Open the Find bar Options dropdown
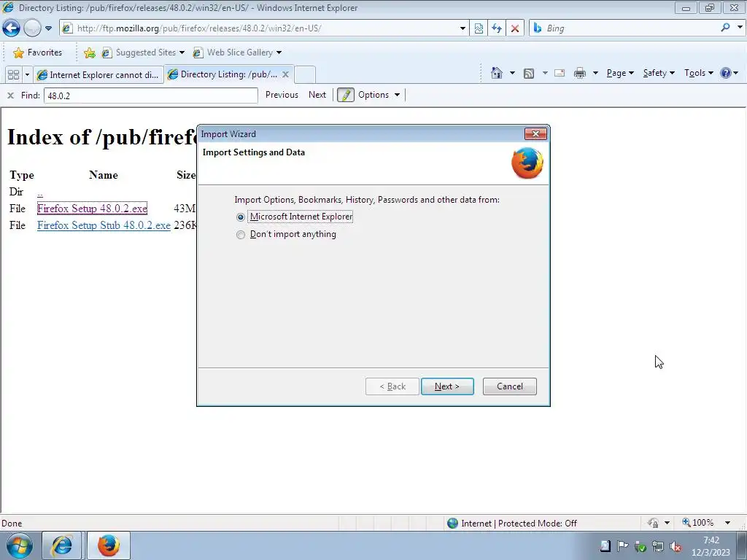Image resolution: width=747 pixels, height=560 pixels. pyautogui.click(x=379, y=95)
